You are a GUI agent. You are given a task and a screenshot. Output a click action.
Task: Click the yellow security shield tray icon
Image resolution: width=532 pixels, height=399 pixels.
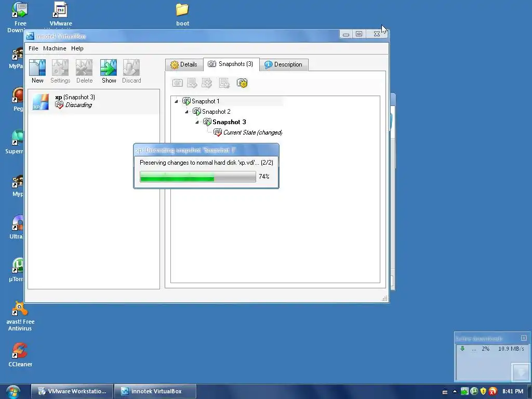[484, 392]
